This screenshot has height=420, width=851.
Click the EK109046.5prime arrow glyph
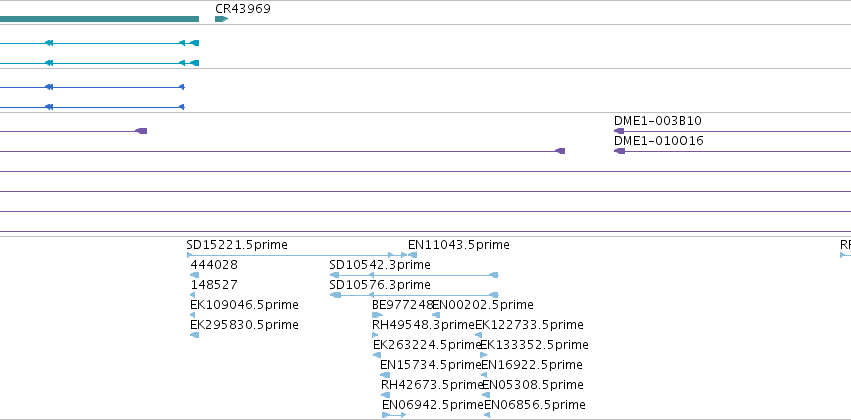[192, 315]
